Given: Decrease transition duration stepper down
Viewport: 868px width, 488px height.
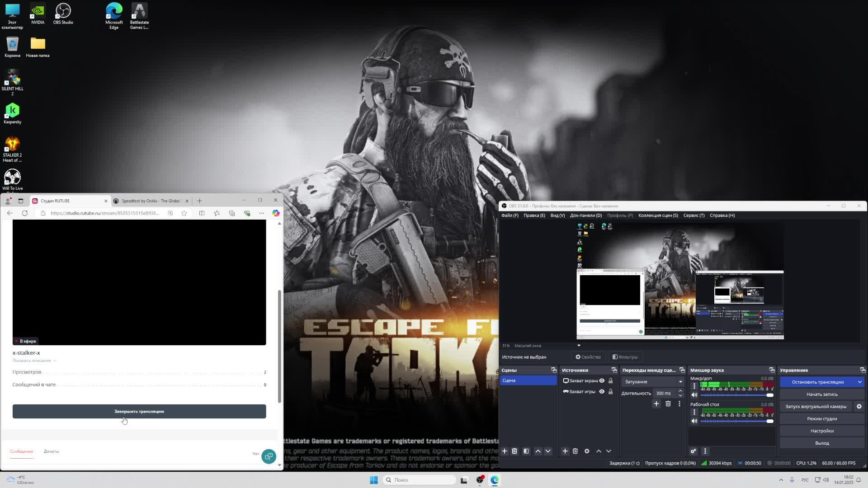Looking at the screenshot, I should pos(680,396).
